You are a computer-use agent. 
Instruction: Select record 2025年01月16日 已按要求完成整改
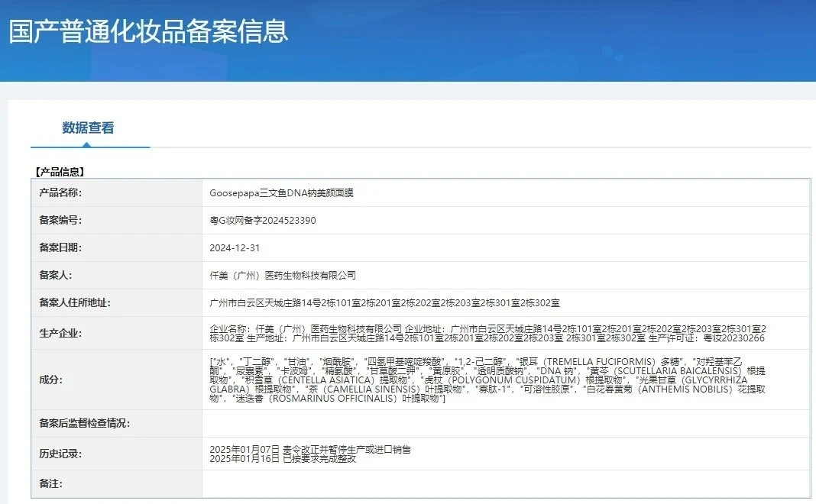[x=283, y=459]
